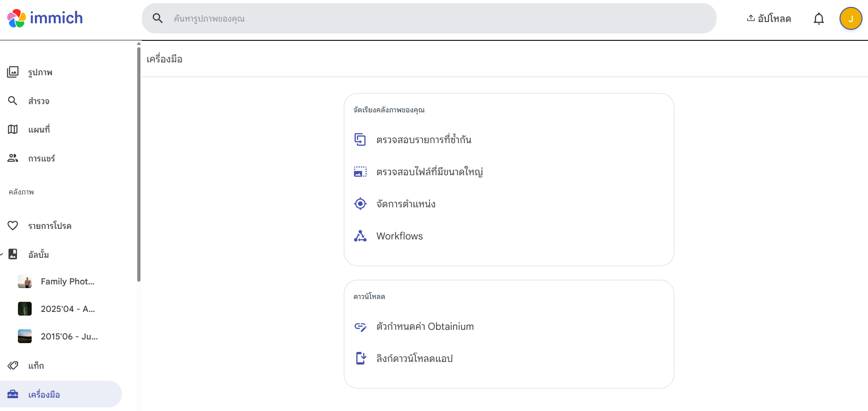Viewport: 868px width, 411px height.
Task: Click the immich logo
Action: tap(45, 18)
